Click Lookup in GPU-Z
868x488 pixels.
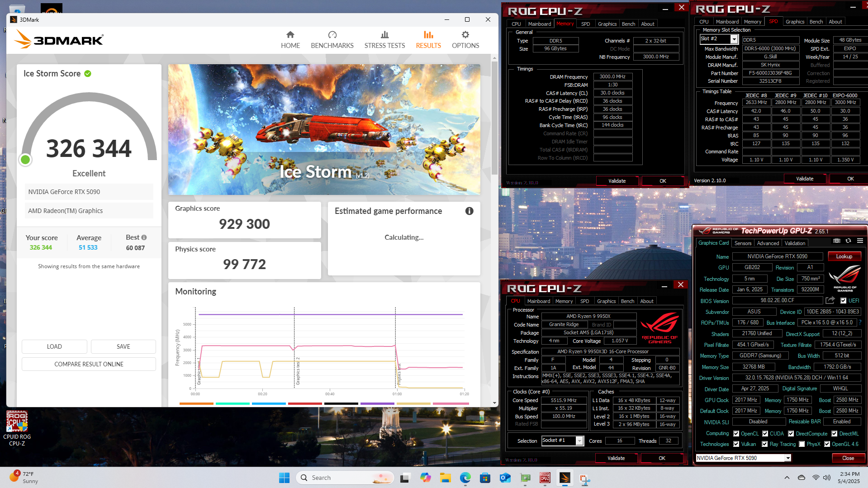[844, 256]
